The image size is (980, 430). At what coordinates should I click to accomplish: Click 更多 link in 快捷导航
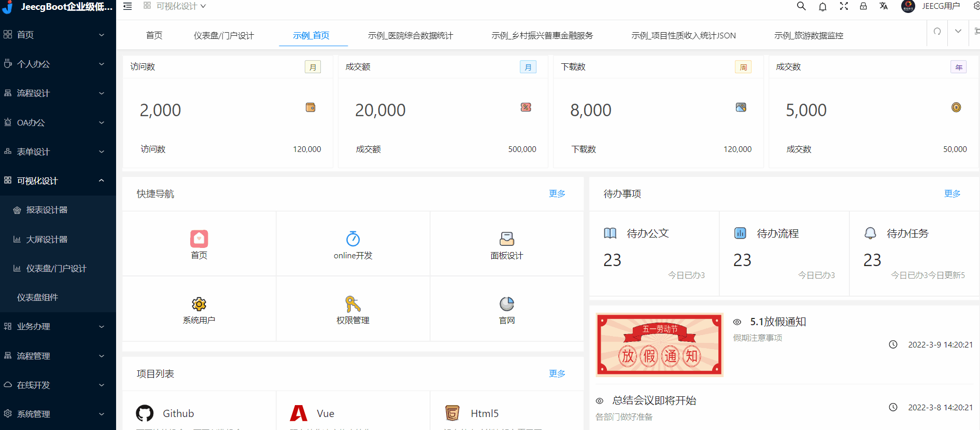(557, 193)
